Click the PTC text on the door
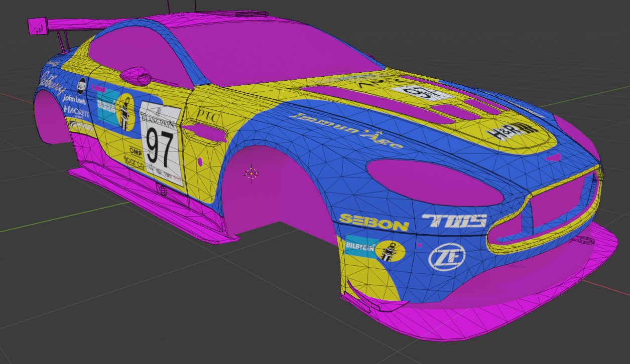Image resolution: width=630 pixels, height=364 pixels. 208,116
